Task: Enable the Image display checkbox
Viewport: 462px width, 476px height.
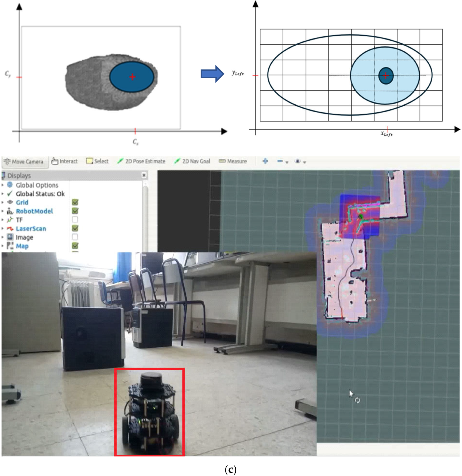Action: 75,237
